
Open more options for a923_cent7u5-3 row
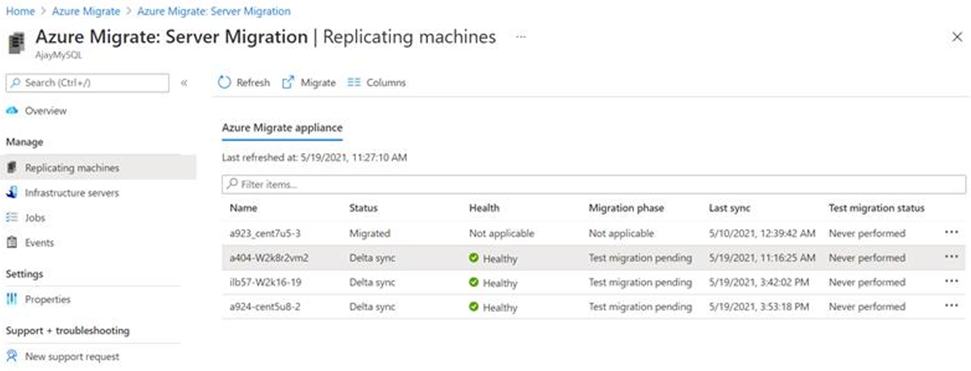[x=951, y=233]
